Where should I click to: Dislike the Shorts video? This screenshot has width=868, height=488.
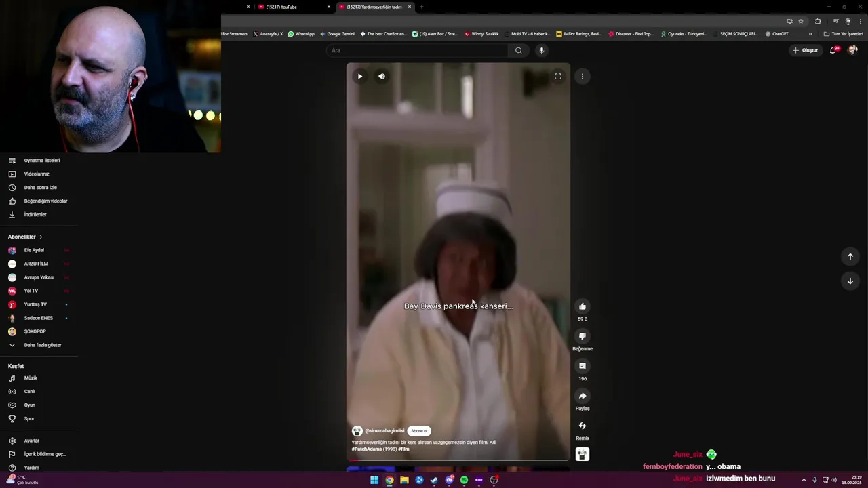coord(583,336)
